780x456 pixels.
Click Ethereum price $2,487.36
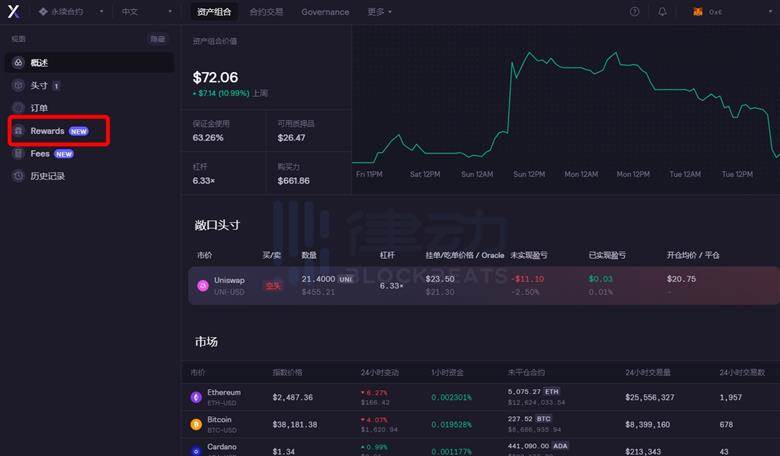click(x=292, y=397)
